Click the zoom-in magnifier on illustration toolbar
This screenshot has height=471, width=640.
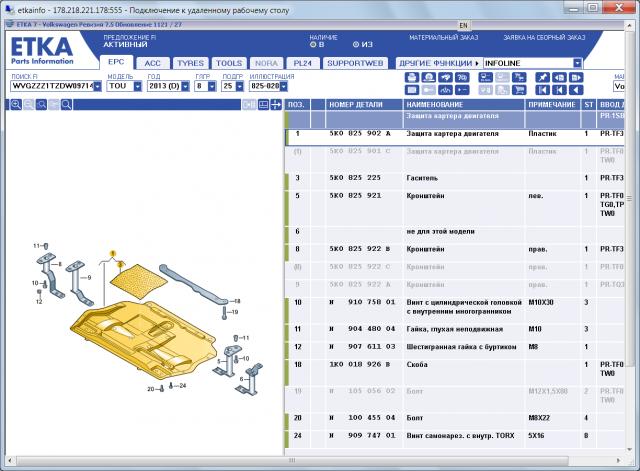point(16,105)
